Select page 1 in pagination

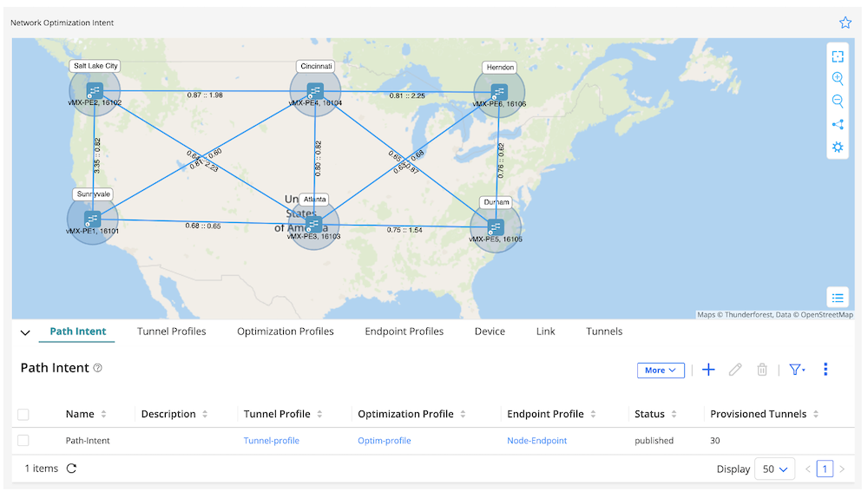825,469
